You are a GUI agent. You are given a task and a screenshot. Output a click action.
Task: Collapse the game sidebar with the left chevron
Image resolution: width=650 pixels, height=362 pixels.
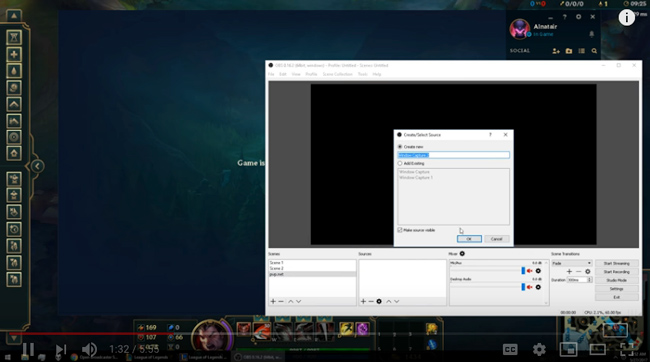(37, 166)
